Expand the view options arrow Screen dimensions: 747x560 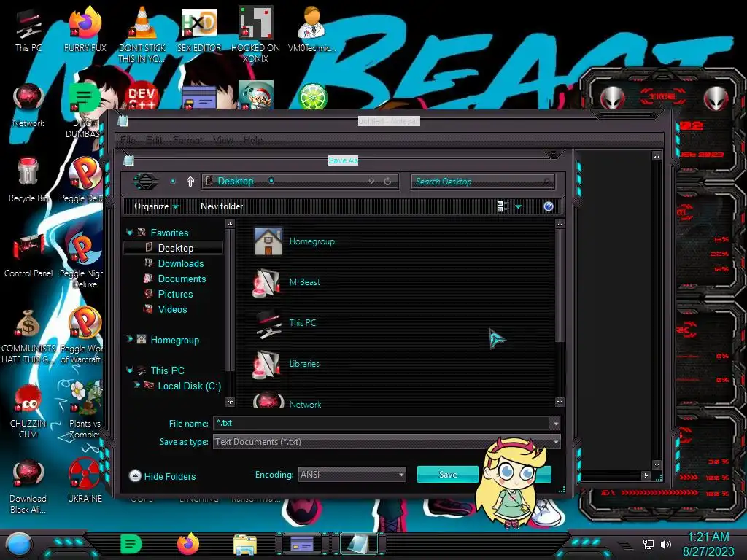coord(519,206)
